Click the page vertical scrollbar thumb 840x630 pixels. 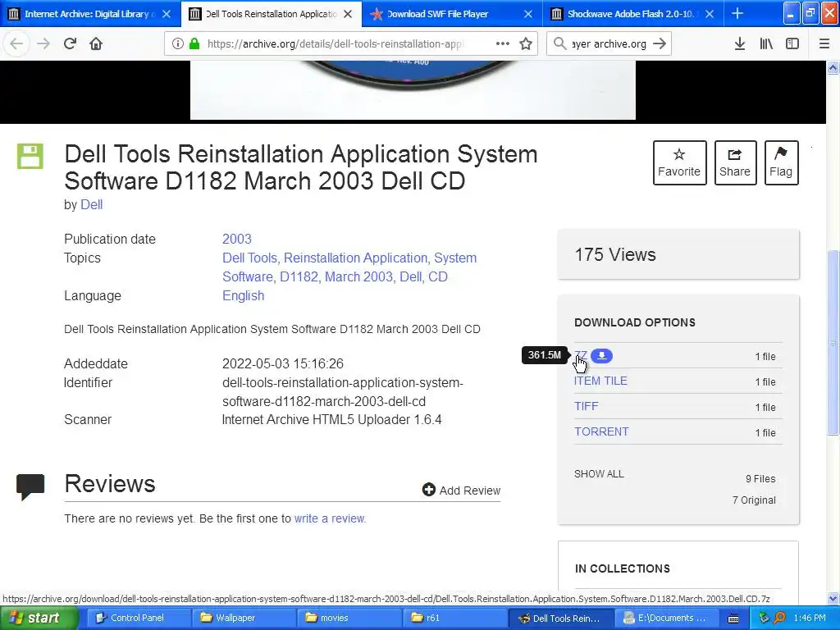tap(833, 343)
